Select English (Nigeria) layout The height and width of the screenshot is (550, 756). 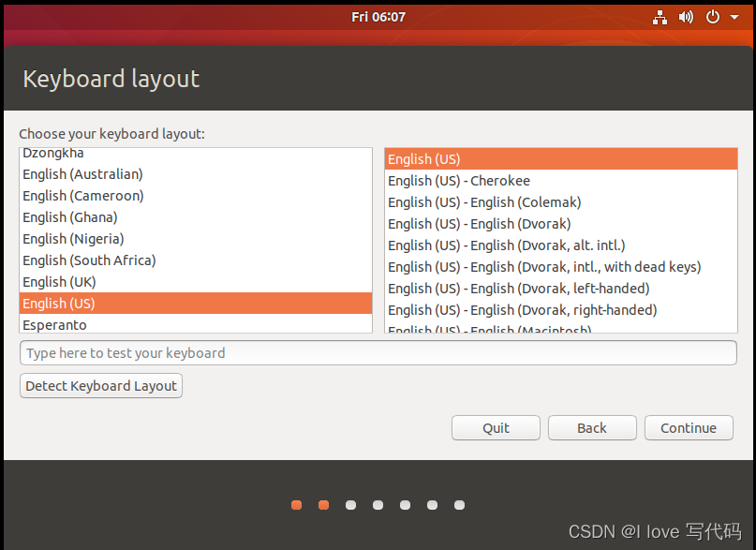click(196, 239)
